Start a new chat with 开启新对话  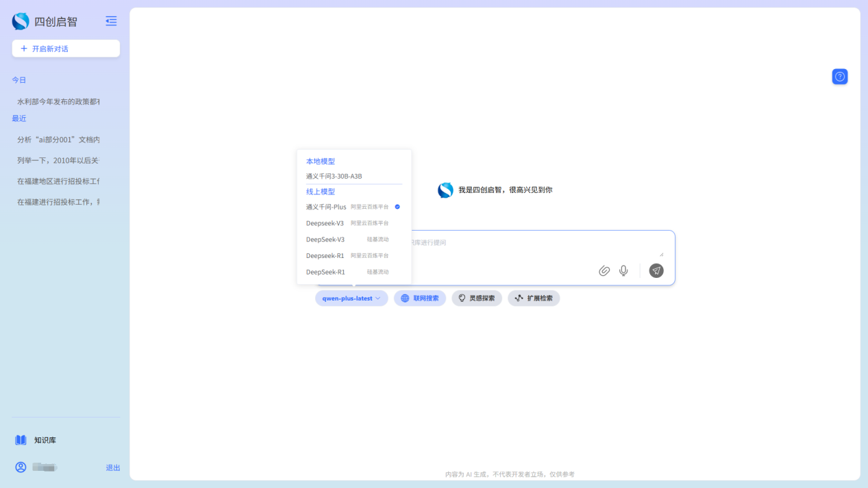point(66,49)
